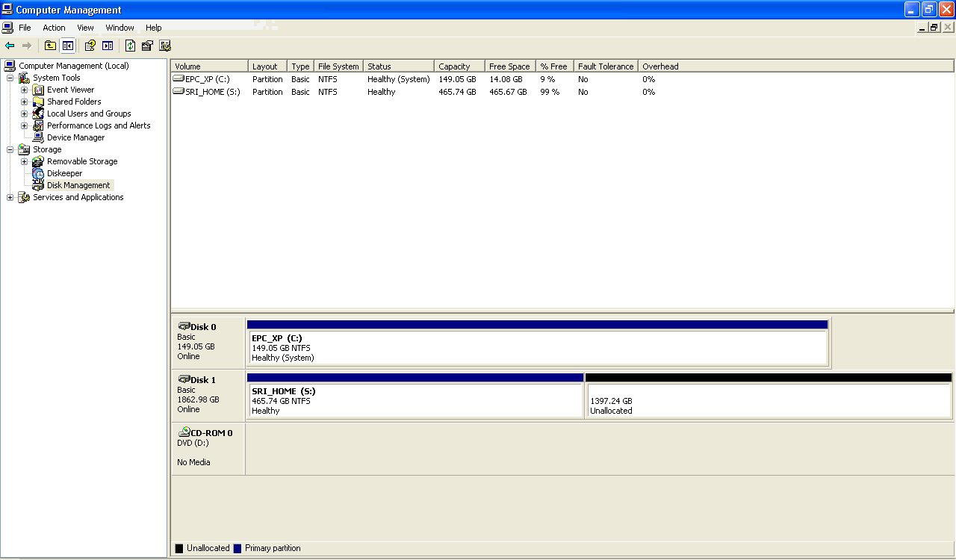
Task: Click the CD-ROM 0 drive icon
Action: pyautogui.click(x=184, y=432)
